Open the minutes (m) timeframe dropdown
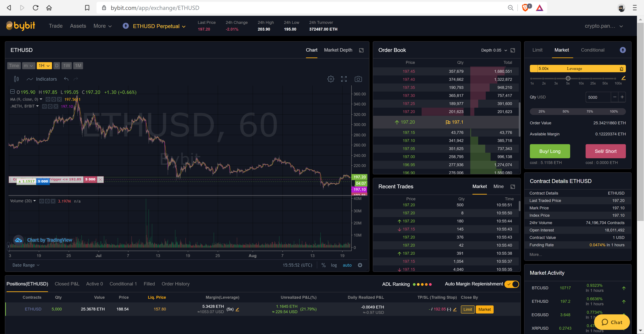This screenshot has width=644, height=334. pyautogui.click(x=29, y=66)
